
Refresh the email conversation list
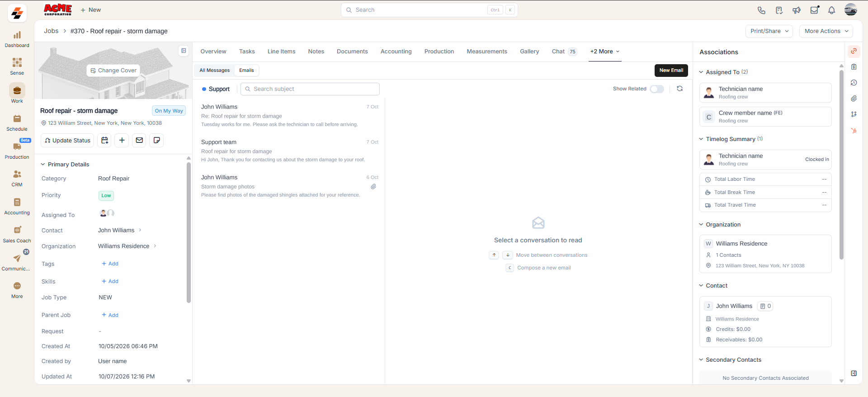point(679,89)
